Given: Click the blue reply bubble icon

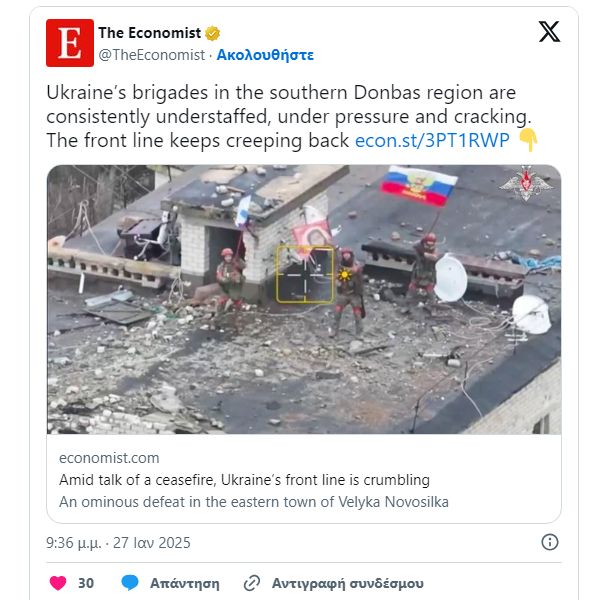Looking at the screenshot, I should [x=130, y=583].
